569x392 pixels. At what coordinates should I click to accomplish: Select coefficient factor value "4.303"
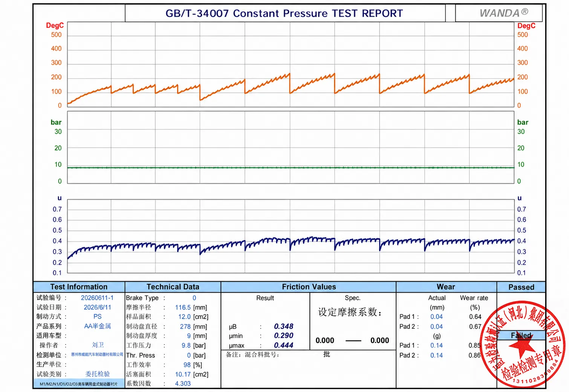coord(183,384)
